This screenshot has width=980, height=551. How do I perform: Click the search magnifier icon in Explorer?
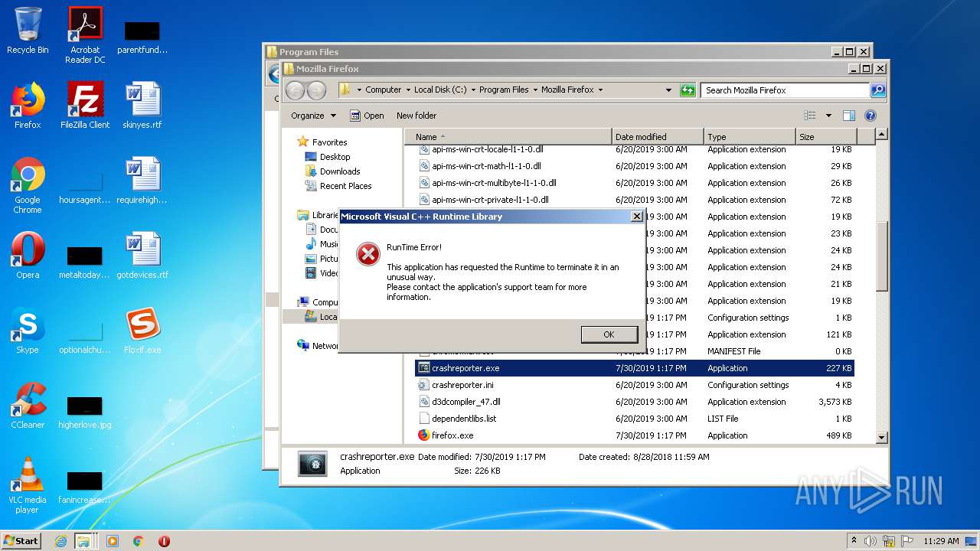tap(878, 90)
